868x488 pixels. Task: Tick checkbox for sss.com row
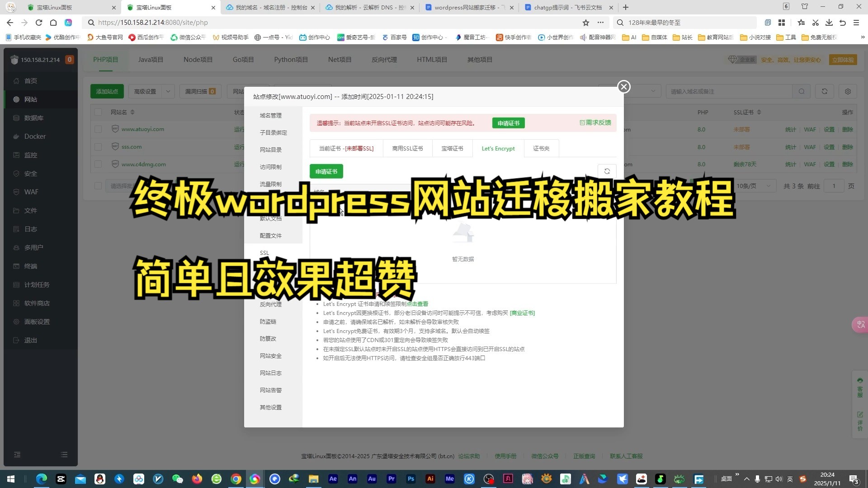[98, 147]
